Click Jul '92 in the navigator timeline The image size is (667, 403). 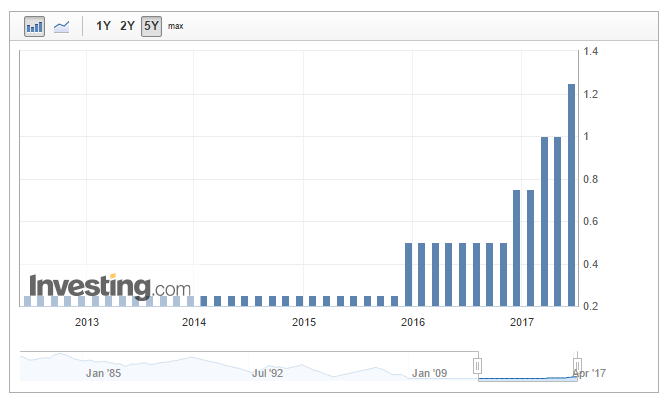tap(272, 373)
